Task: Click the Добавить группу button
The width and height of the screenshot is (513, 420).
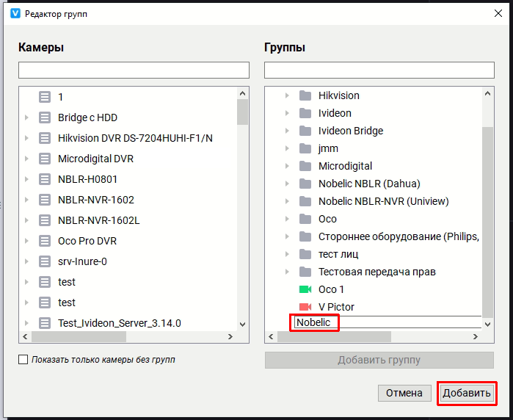Action: pos(379,360)
